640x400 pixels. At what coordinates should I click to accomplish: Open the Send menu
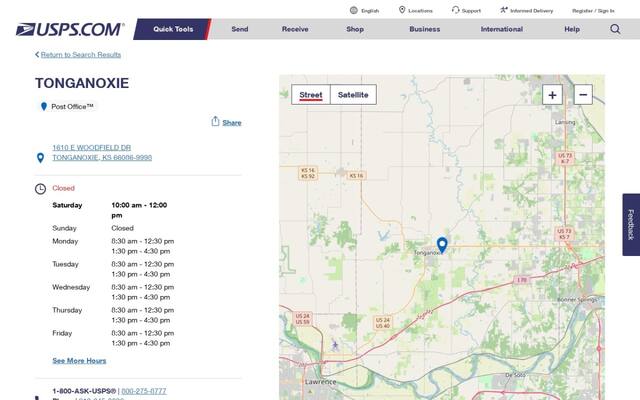click(x=240, y=29)
